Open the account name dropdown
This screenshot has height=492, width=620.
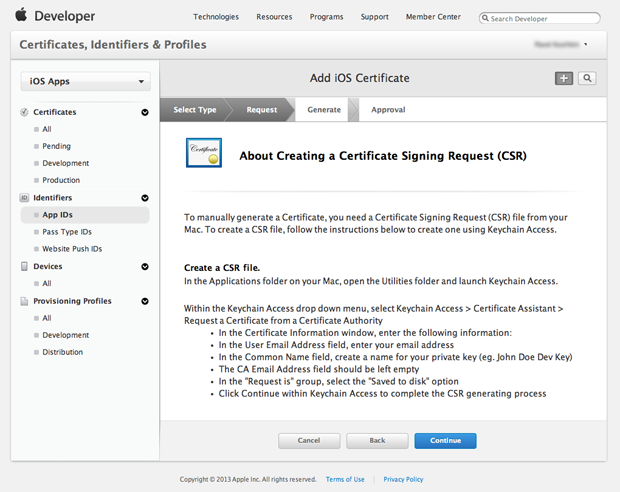click(x=561, y=44)
